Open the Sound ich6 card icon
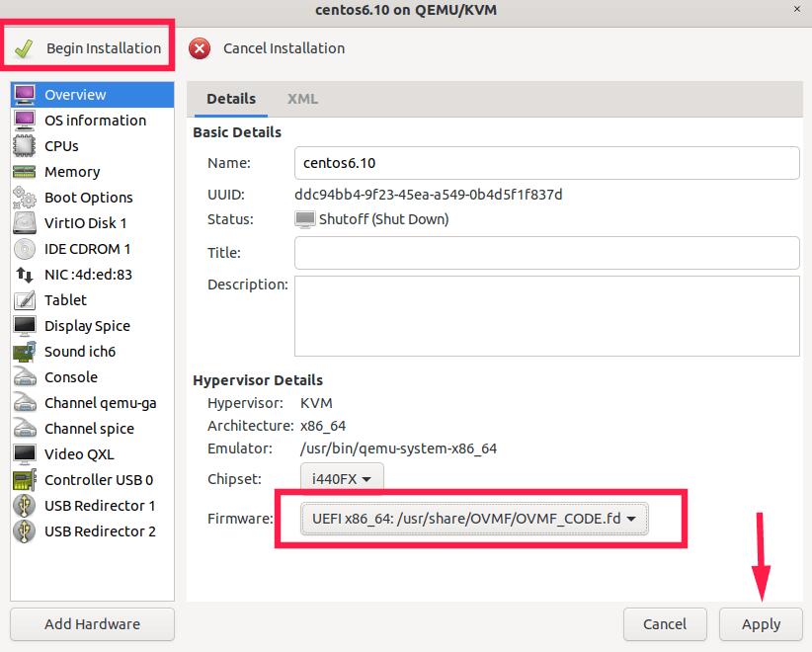This screenshot has height=652, width=812. point(25,352)
